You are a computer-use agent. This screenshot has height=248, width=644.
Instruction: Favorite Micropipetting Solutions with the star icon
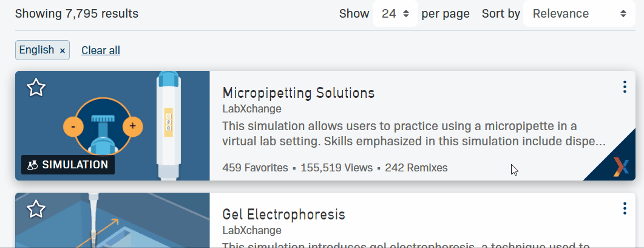point(36,88)
